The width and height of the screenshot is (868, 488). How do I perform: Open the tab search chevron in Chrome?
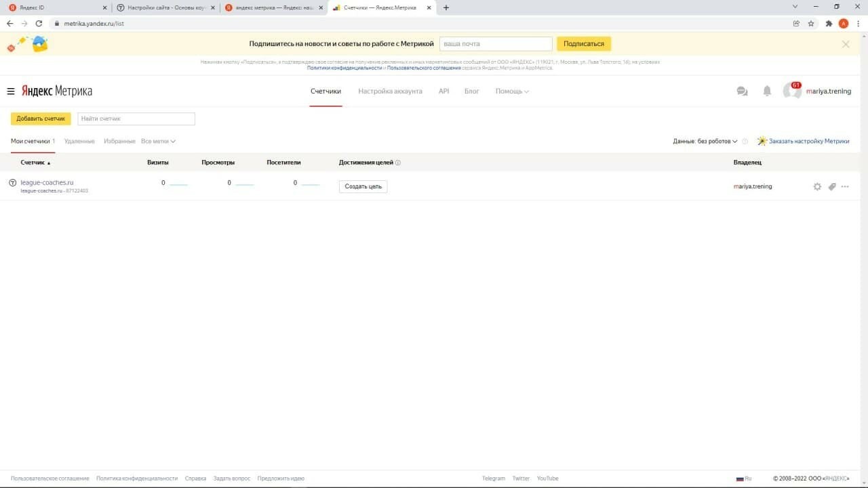[x=795, y=7]
